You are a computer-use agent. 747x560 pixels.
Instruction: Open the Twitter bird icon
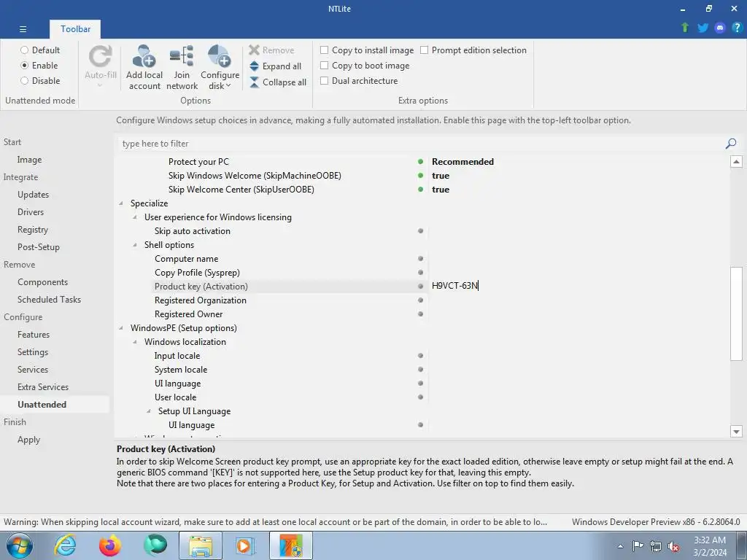[x=703, y=28]
